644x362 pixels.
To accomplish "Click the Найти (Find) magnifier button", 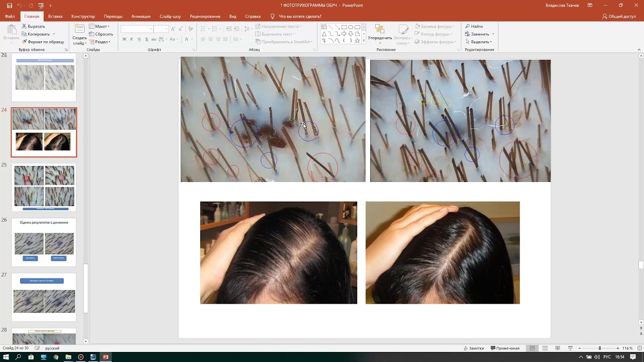I will [x=474, y=26].
